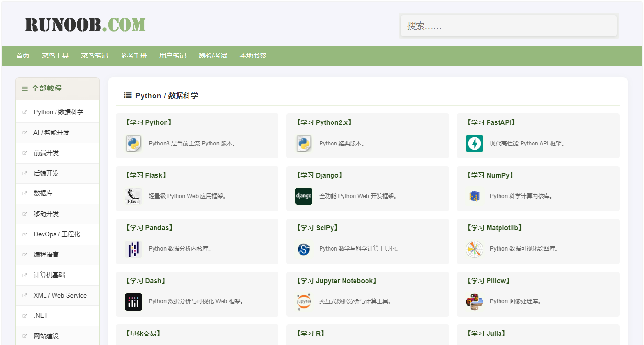Image resolution: width=644 pixels, height=345 pixels.
Task: Go to 首页 in the navigation bar
Action: [22, 56]
